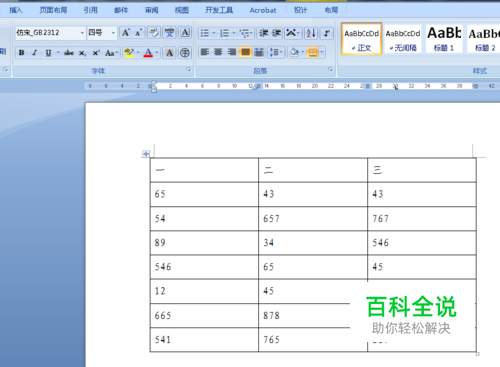The width and height of the screenshot is (500, 367).
Task: Click the table cell containing 657
Action: (x=313, y=219)
